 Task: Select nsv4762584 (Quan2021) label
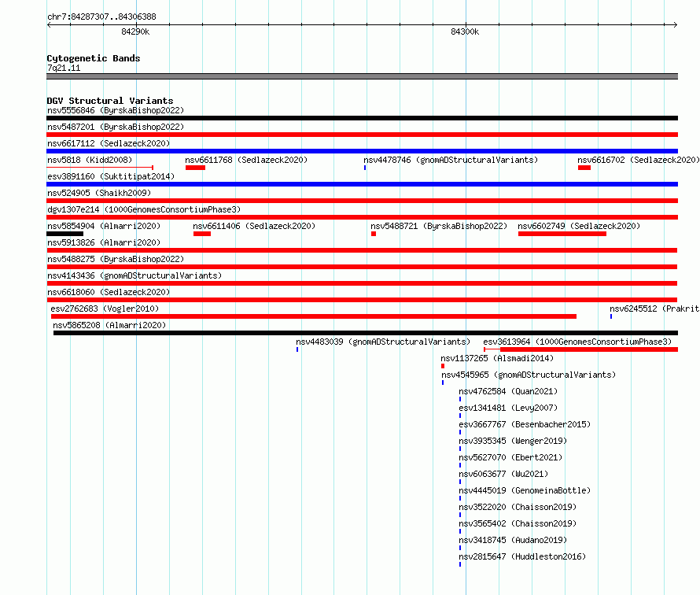pyautogui.click(x=508, y=391)
